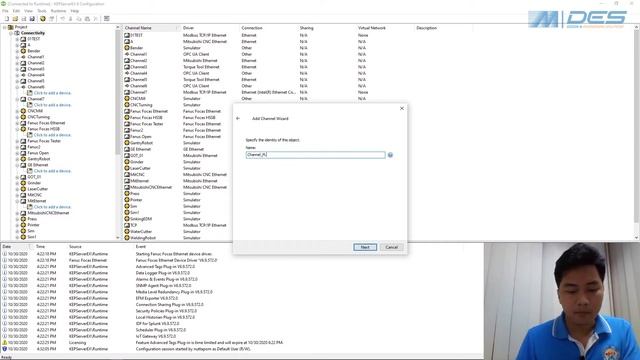Collapse the Channel7 node
This screenshot has height=360, width=640.
pyautogui.click(x=17, y=99)
